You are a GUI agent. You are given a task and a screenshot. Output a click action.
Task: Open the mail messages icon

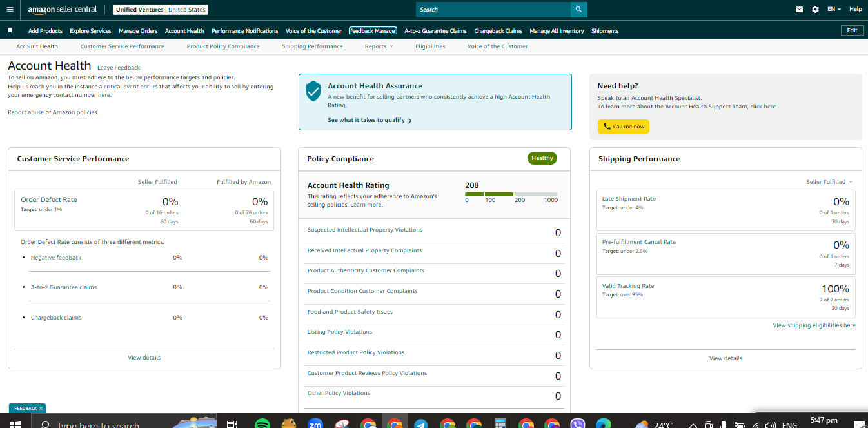800,9
